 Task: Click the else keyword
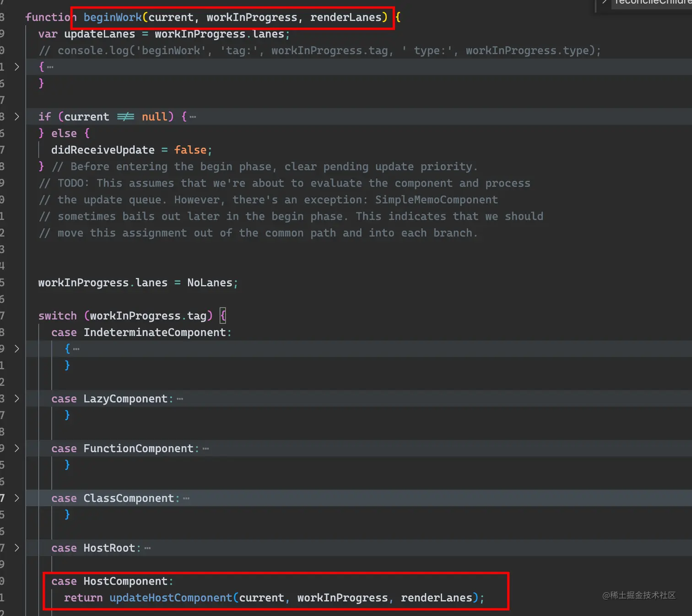(x=64, y=133)
